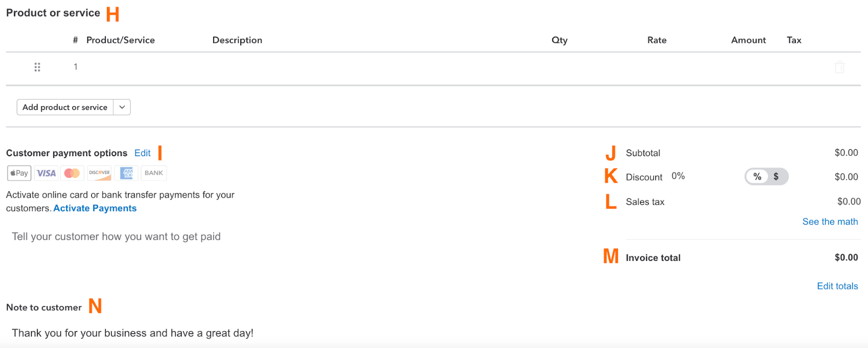Click the Discover card icon
868x348 pixels.
tap(99, 172)
